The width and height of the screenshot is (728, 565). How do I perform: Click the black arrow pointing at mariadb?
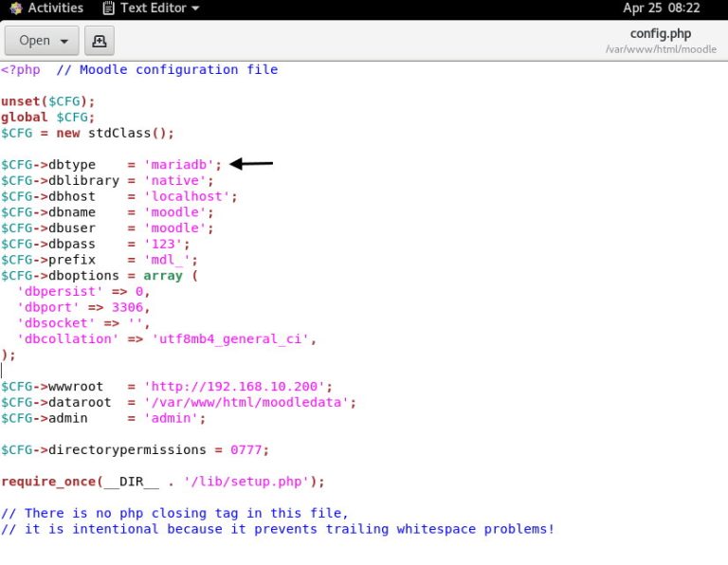coord(251,164)
